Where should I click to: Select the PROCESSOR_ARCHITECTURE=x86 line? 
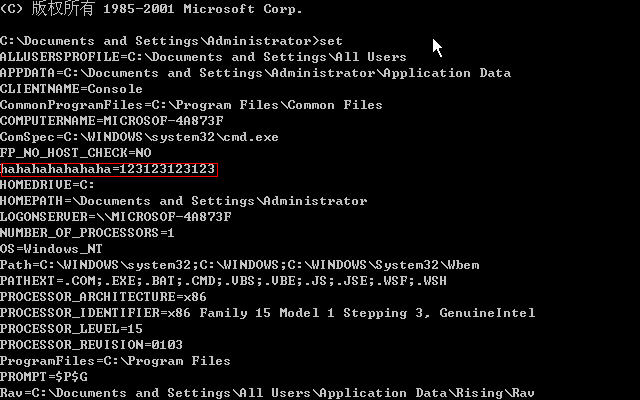103,297
